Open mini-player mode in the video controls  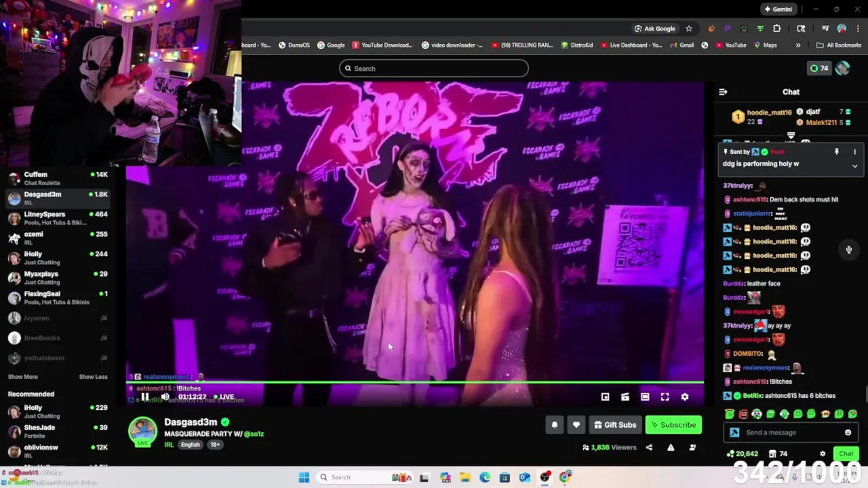605,397
